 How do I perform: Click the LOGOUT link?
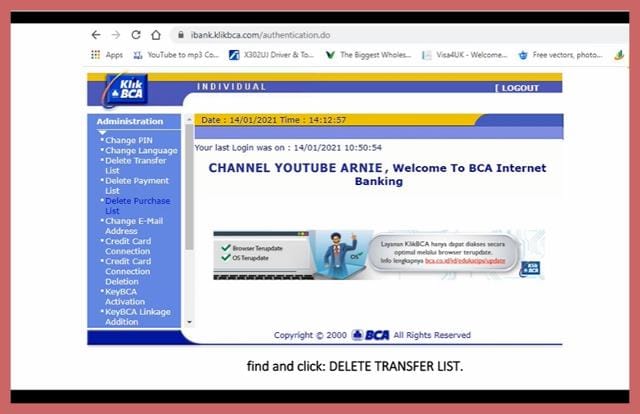coord(519,88)
